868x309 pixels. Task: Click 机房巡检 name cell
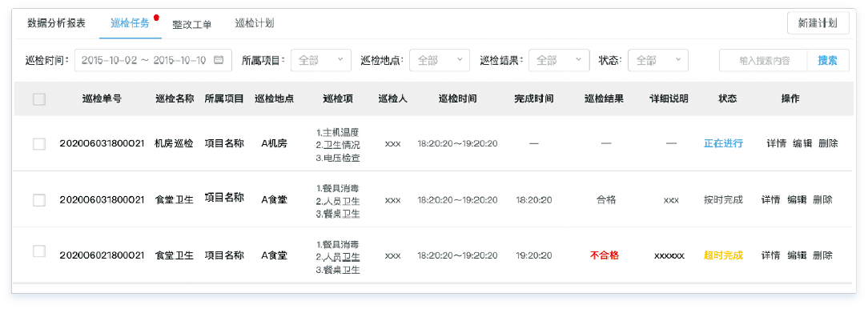(175, 143)
